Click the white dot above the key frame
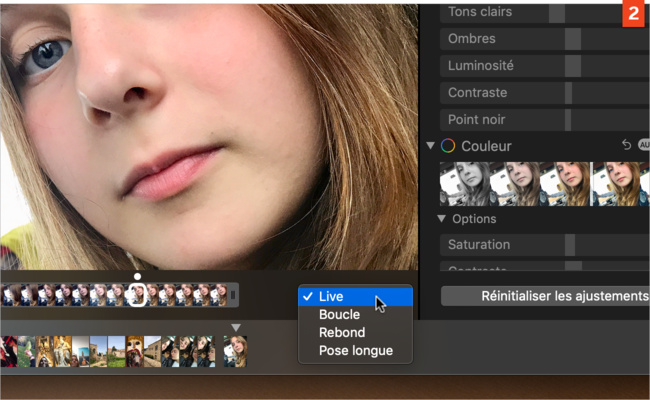This screenshot has height=400, width=650. point(137,276)
